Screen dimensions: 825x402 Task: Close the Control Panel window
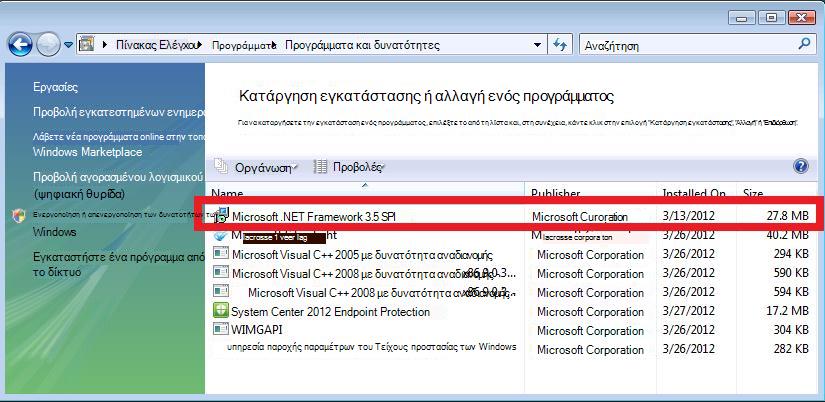802,18
